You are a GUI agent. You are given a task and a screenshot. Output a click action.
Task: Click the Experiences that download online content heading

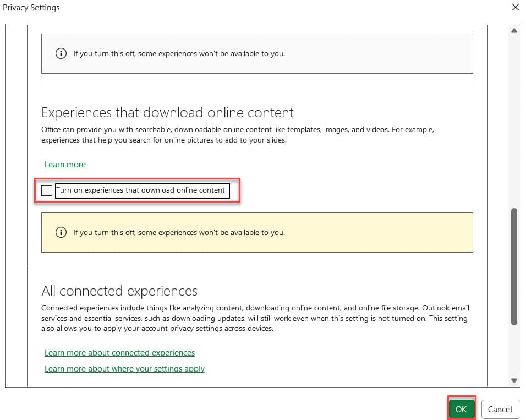coord(167,113)
